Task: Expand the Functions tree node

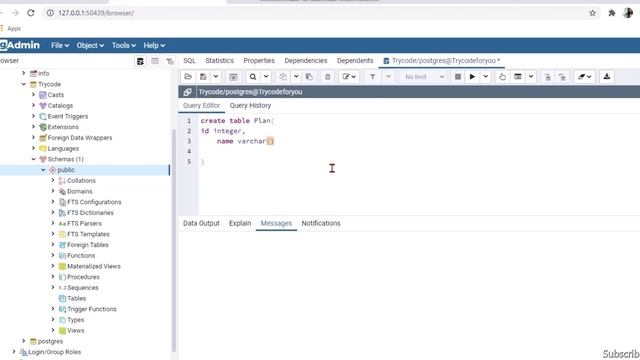Action: (x=53, y=256)
